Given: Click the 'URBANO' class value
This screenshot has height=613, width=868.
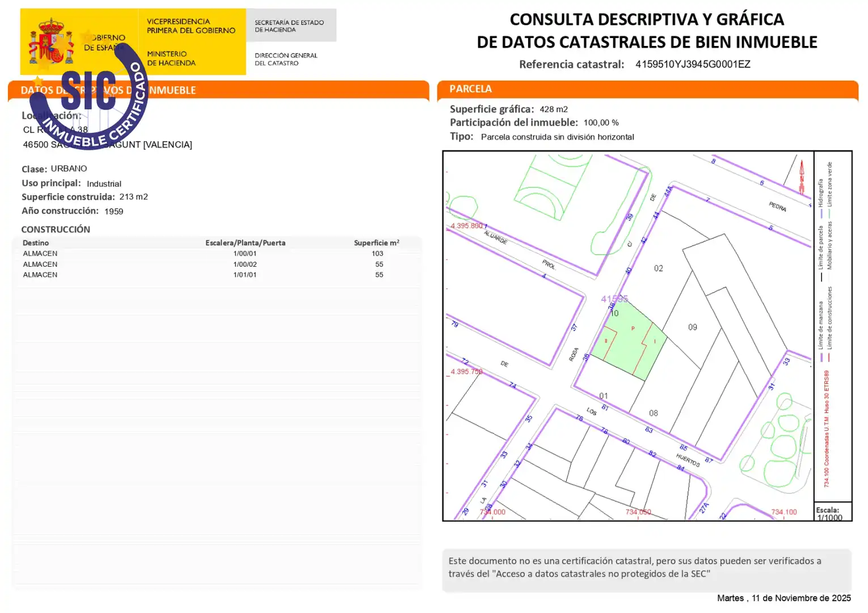Looking at the screenshot, I should coord(69,169).
